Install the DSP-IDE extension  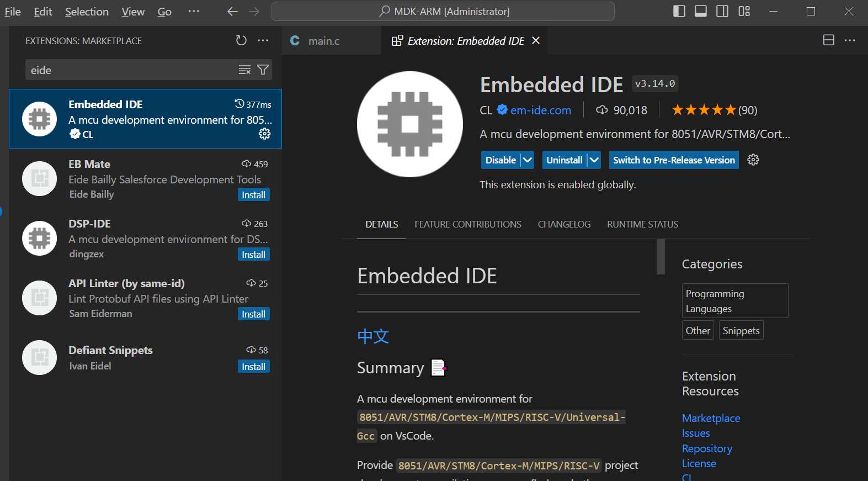click(x=254, y=255)
